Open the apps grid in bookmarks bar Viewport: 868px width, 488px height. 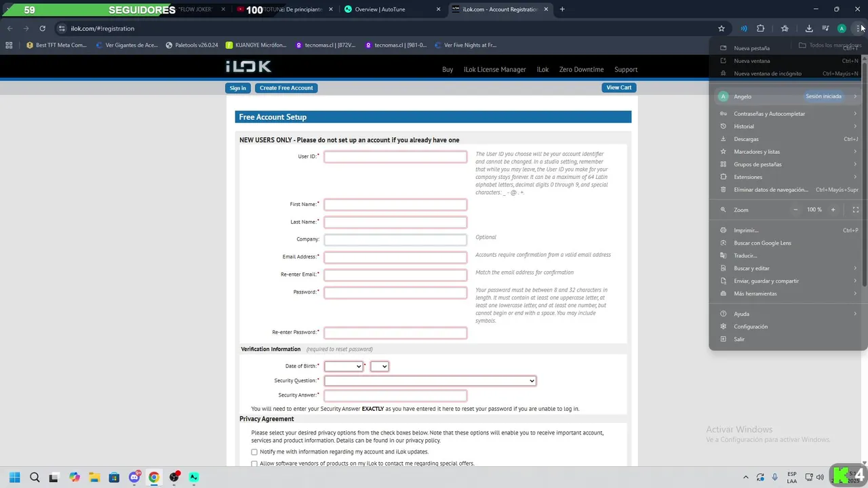coord(9,45)
